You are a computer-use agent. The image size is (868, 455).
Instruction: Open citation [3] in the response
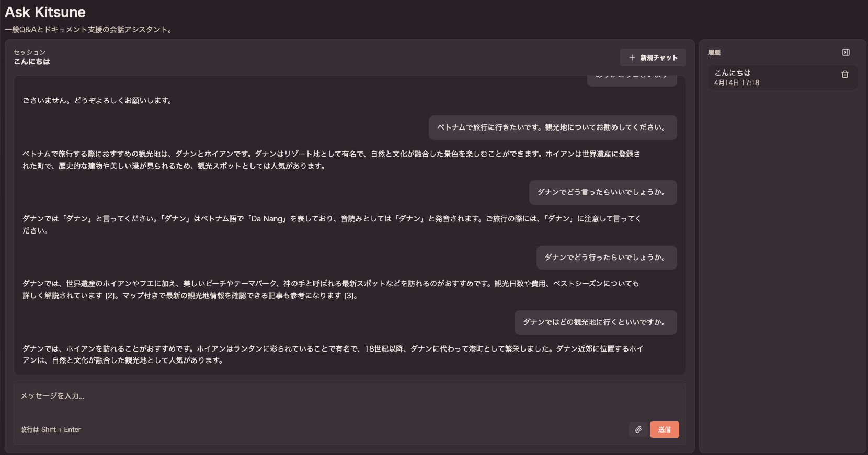[x=349, y=296]
